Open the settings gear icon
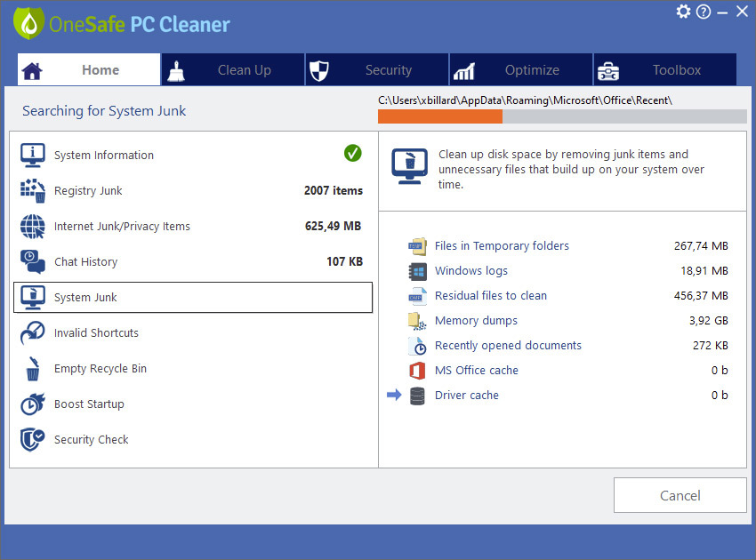The height and width of the screenshot is (560, 756). pyautogui.click(x=683, y=12)
